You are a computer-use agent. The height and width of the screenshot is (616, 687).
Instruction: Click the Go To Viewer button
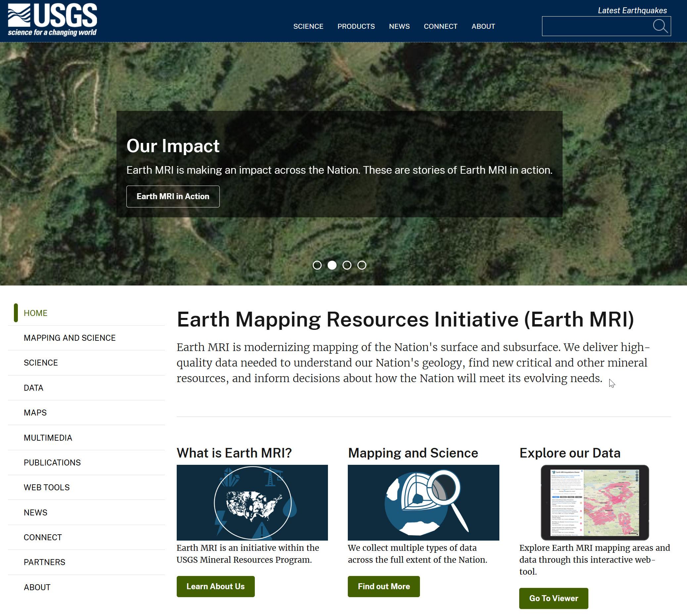point(553,598)
